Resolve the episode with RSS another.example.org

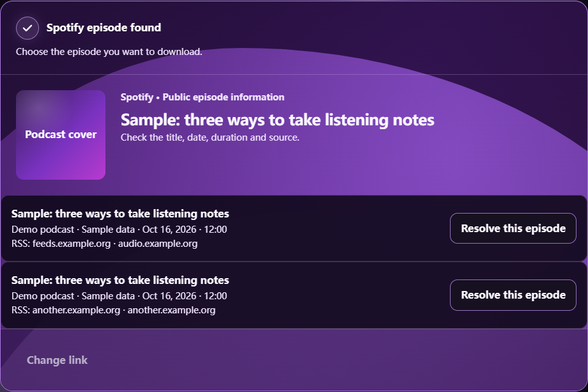click(513, 295)
